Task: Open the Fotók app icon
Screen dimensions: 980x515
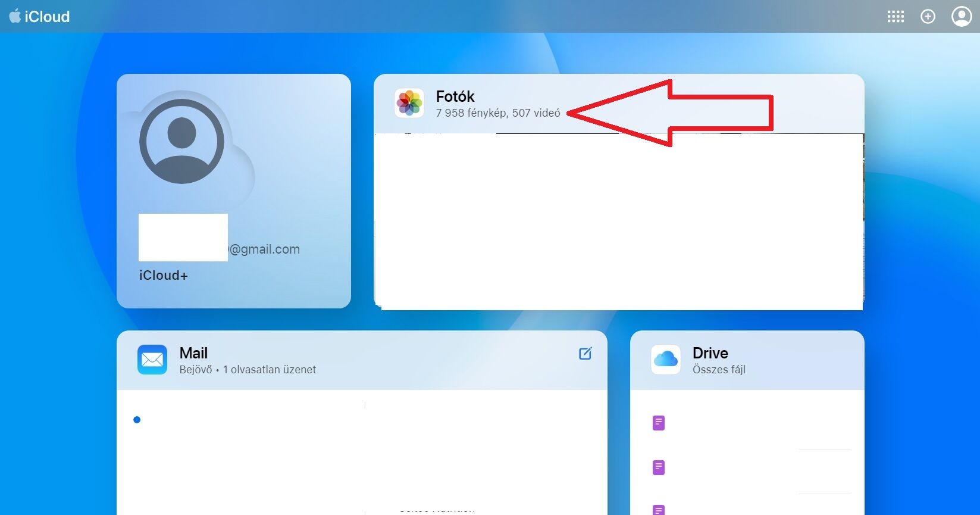Action: [x=409, y=103]
